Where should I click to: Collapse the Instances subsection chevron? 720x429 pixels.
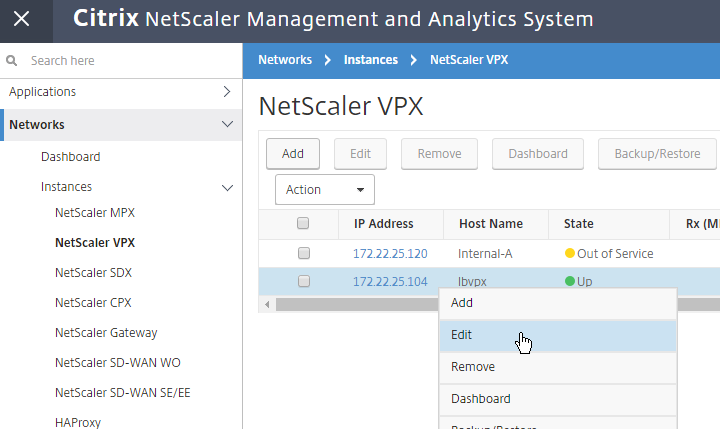[227, 187]
